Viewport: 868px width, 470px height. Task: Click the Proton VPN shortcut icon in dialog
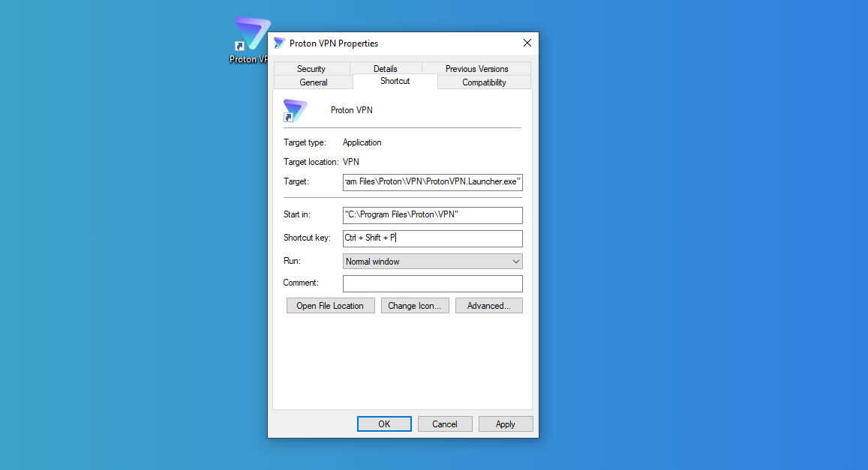(295, 111)
